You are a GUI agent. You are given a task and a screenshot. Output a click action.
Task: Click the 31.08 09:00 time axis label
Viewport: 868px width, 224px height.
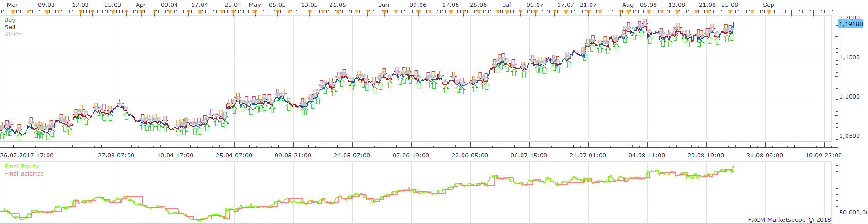click(765, 156)
